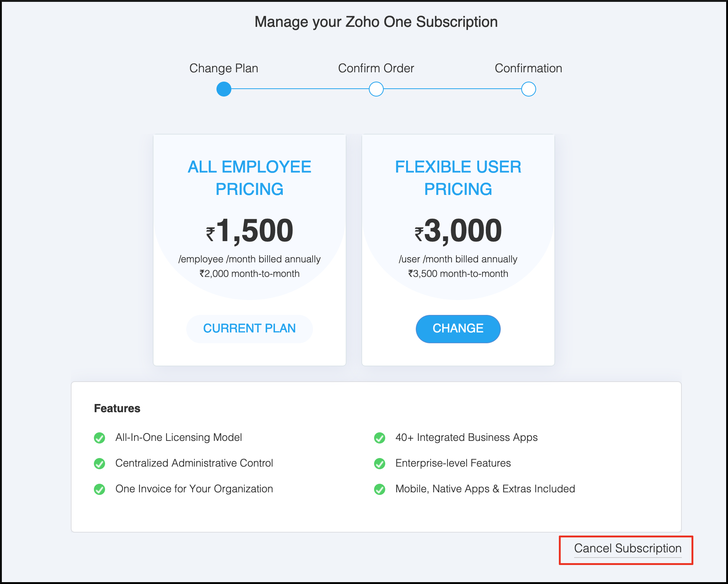Select the Change Plan step label

click(224, 68)
